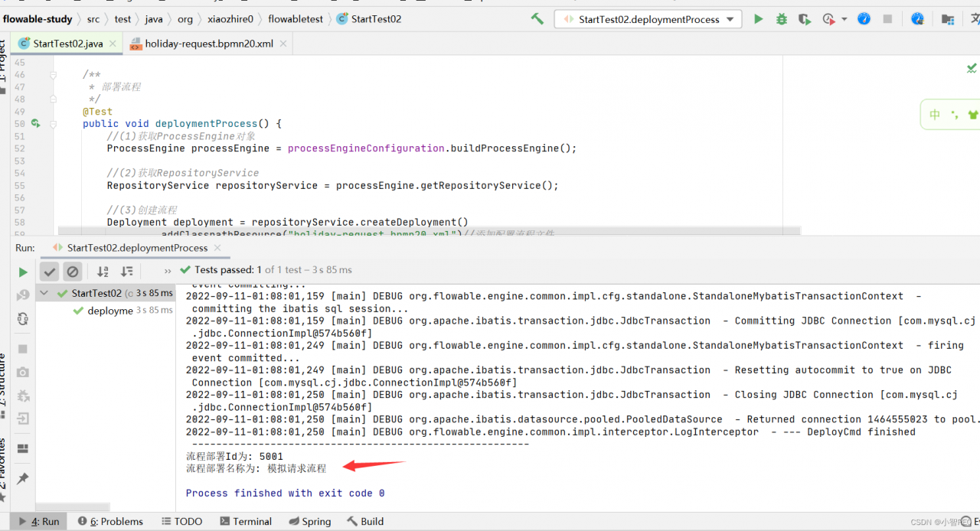The height and width of the screenshot is (531, 980).
Task: Collapse the Javadoc fold marker at line 46
Action: click(54, 75)
